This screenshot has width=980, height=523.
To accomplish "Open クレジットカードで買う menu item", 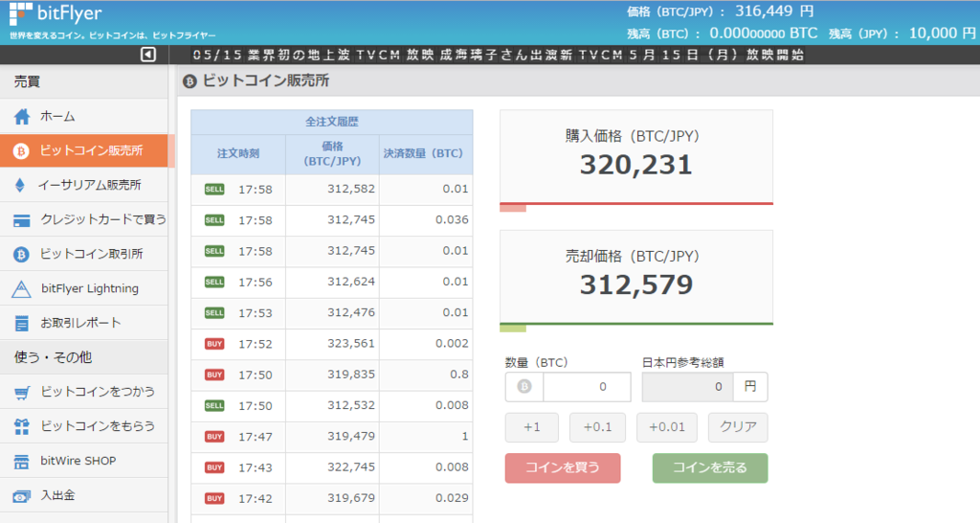I will 84,219.
